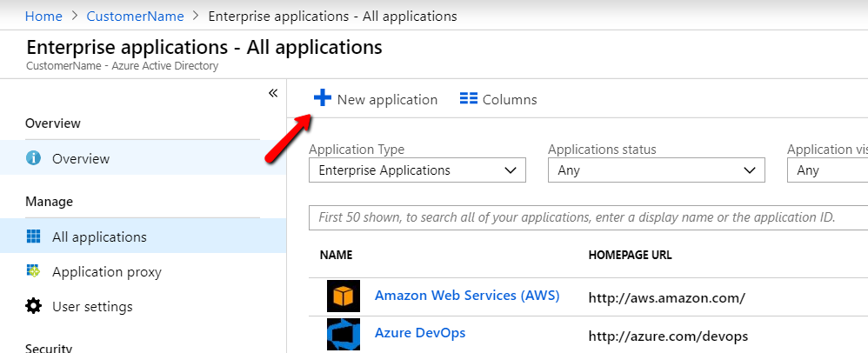Click the blue plus New application icon

tap(323, 98)
